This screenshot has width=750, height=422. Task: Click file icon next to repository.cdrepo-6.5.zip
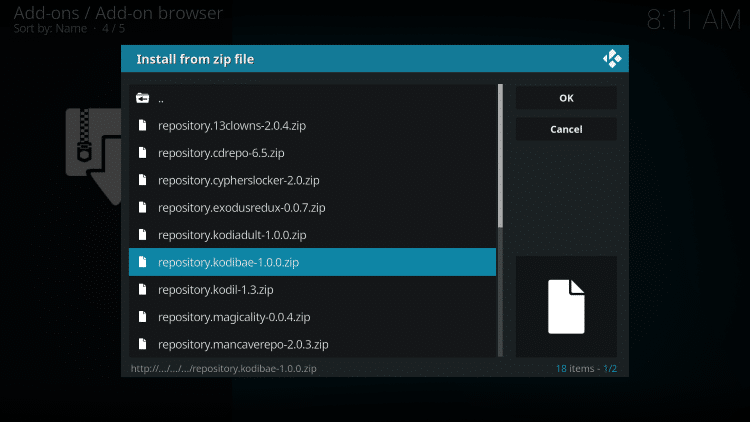pyautogui.click(x=142, y=153)
